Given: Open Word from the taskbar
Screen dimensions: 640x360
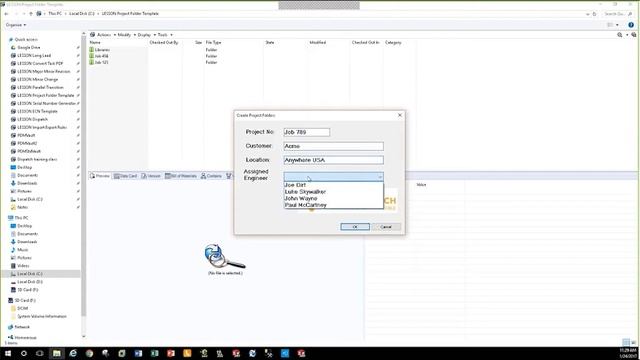Looking at the screenshot, I should click(x=138, y=353).
